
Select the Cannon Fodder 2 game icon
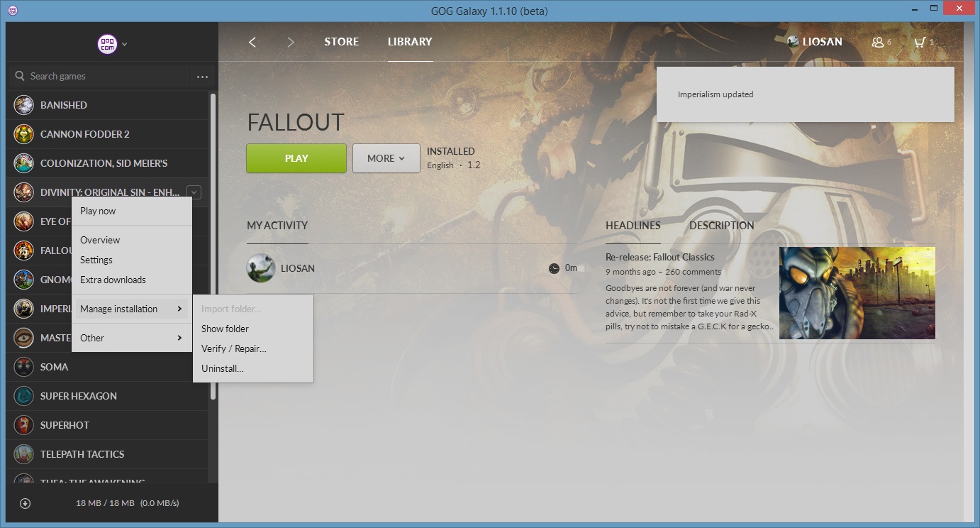click(23, 134)
